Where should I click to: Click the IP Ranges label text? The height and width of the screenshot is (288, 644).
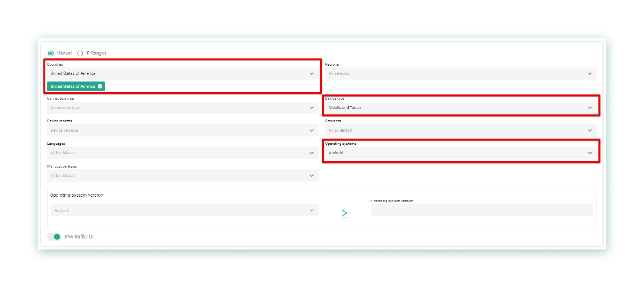point(96,53)
